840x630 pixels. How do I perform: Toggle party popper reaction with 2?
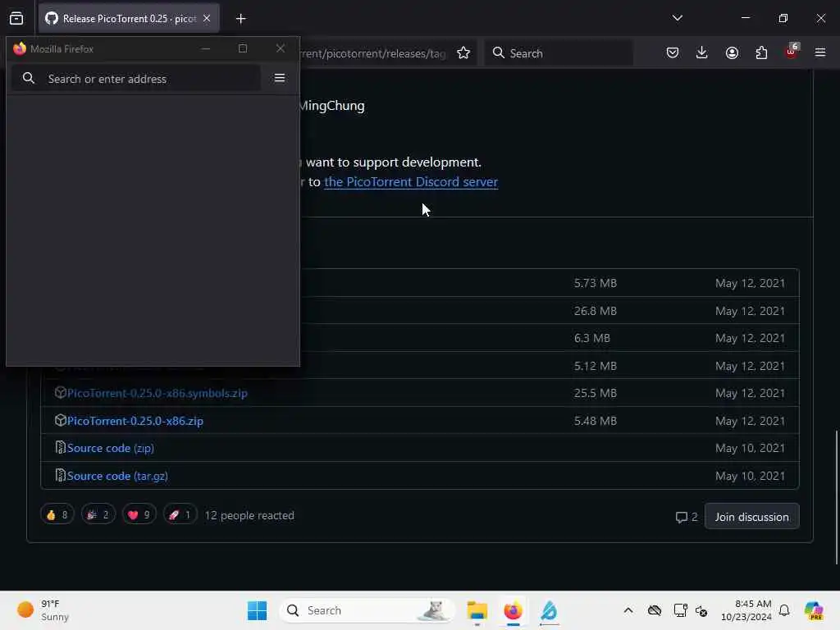(x=98, y=515)
